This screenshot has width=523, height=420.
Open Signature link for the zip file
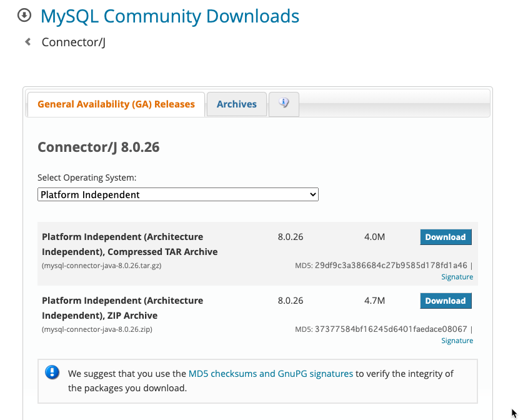[457, 341]
